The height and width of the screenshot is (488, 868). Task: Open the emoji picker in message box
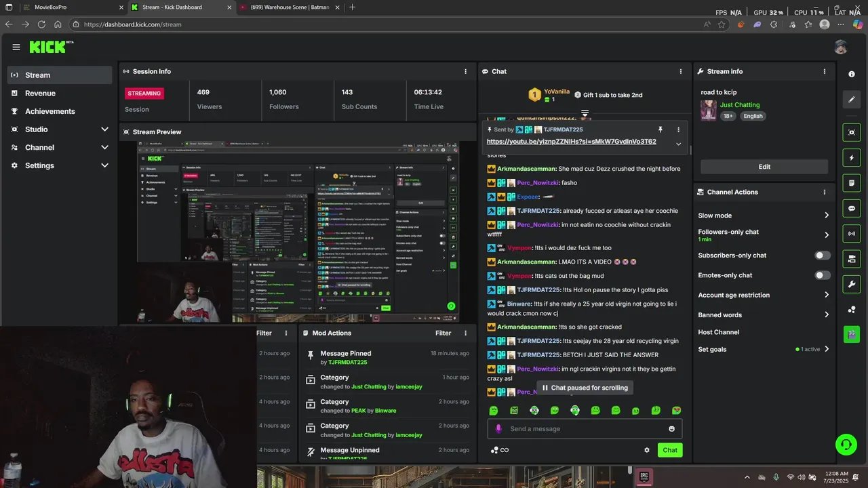click(x=672, y=428)
